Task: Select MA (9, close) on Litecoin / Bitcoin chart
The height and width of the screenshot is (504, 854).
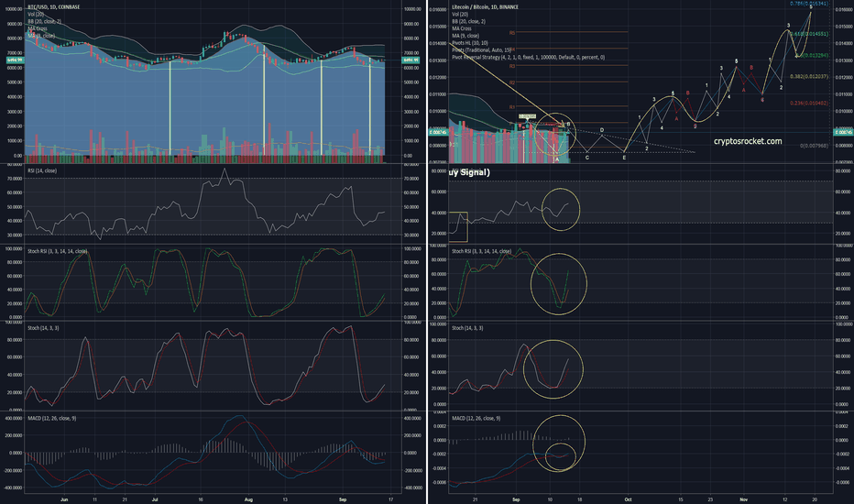Action: point(465,36)
